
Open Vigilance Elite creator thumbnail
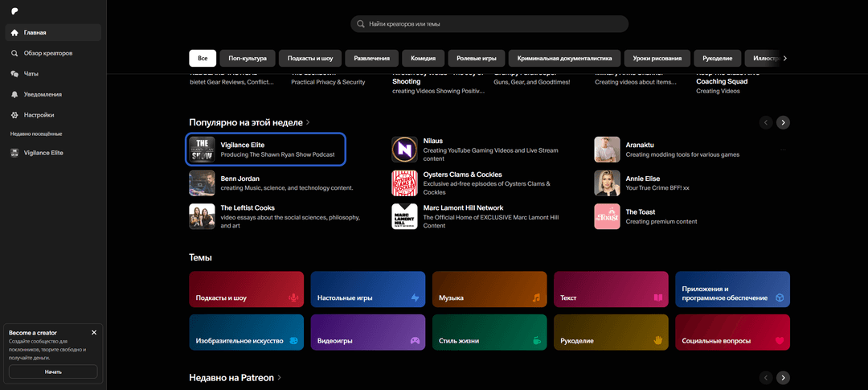pyautogui.click(x=202, y=150)
